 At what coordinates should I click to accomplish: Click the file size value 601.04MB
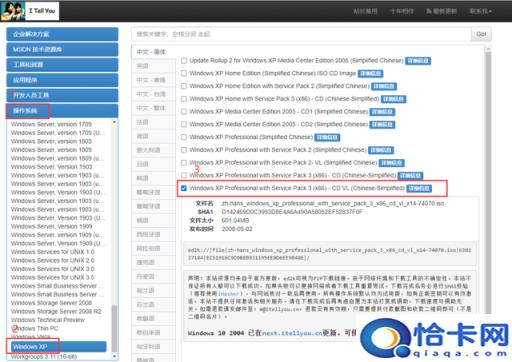coord(235,220)
